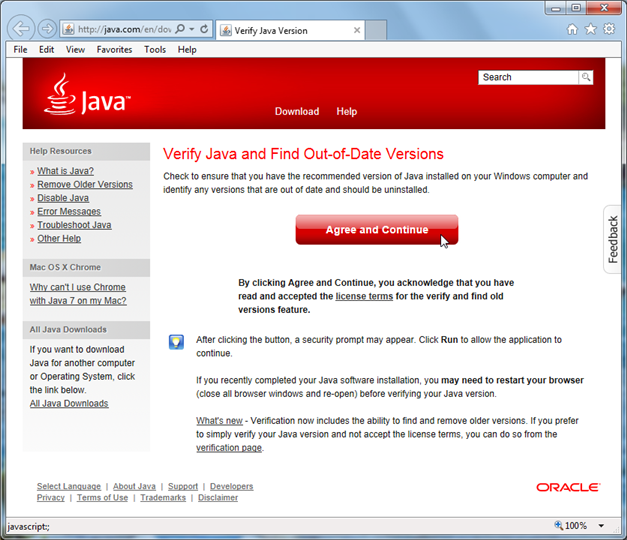Viewport: 627px width, 540px height.
Task: Open the Disable Java link
Action: (63, 198)
